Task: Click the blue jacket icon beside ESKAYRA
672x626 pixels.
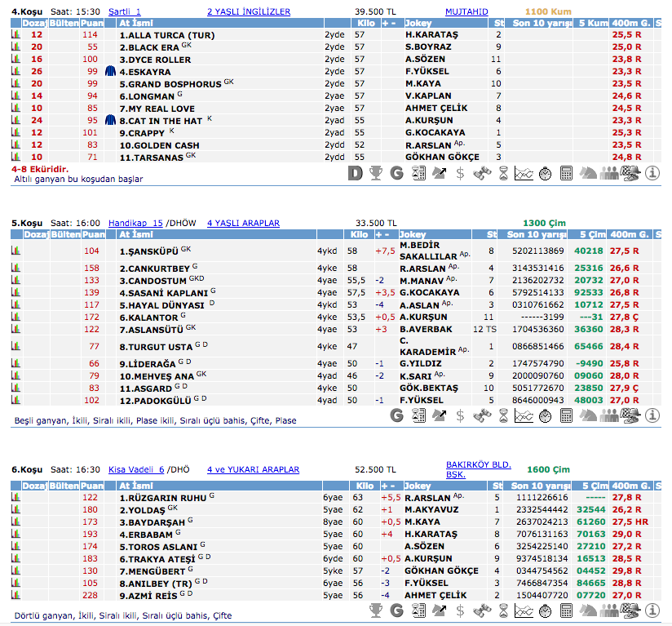Action: point(110,71)
